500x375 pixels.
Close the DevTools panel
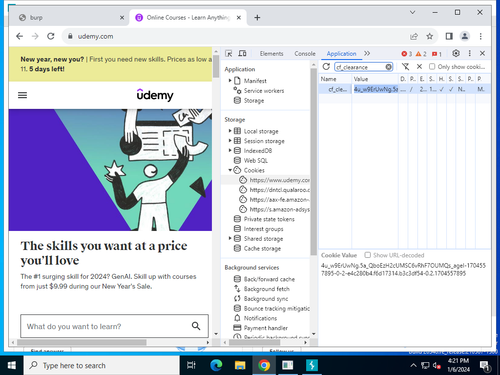(482, 53)
